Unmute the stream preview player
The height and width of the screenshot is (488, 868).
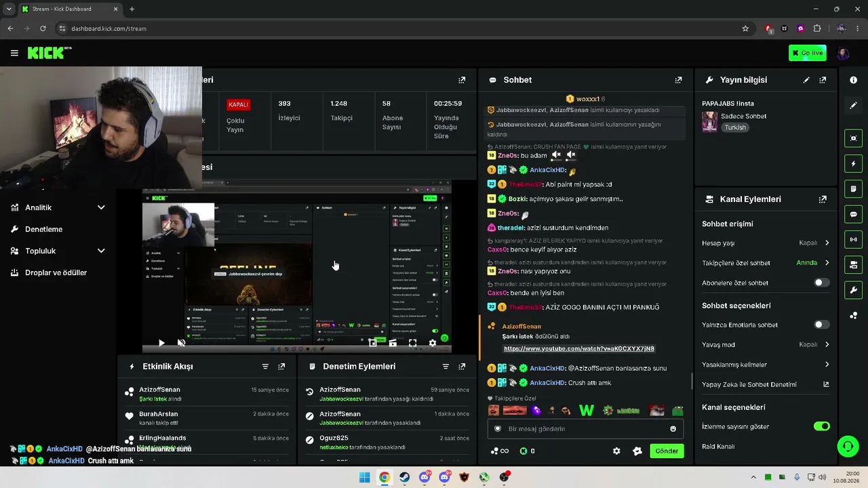click(x=181, y=343)
